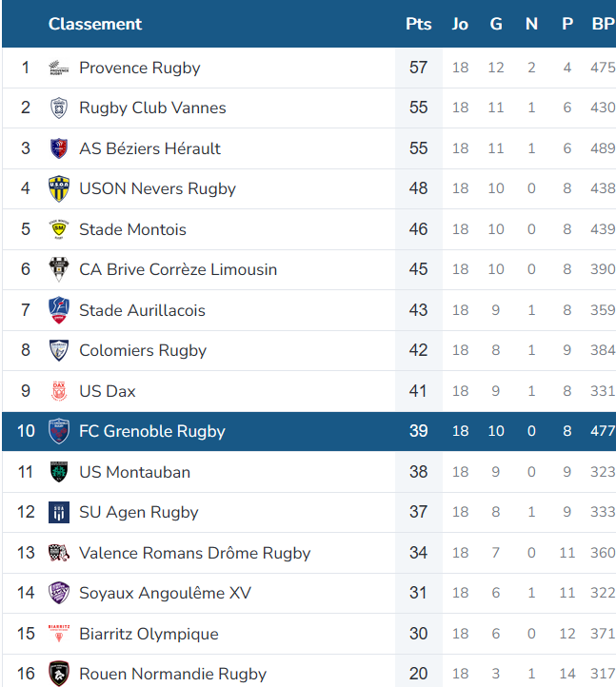The height and width of the screenshot is (687, 616).
Task: Click the Rugby Club Vannes crest
Action: coord(59,108)
